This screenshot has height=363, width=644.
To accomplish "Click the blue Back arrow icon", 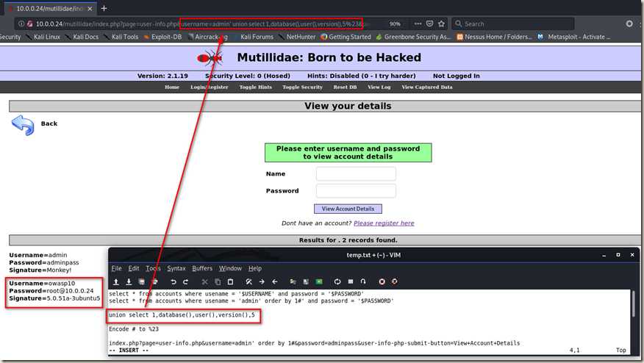I will (23, 125).
